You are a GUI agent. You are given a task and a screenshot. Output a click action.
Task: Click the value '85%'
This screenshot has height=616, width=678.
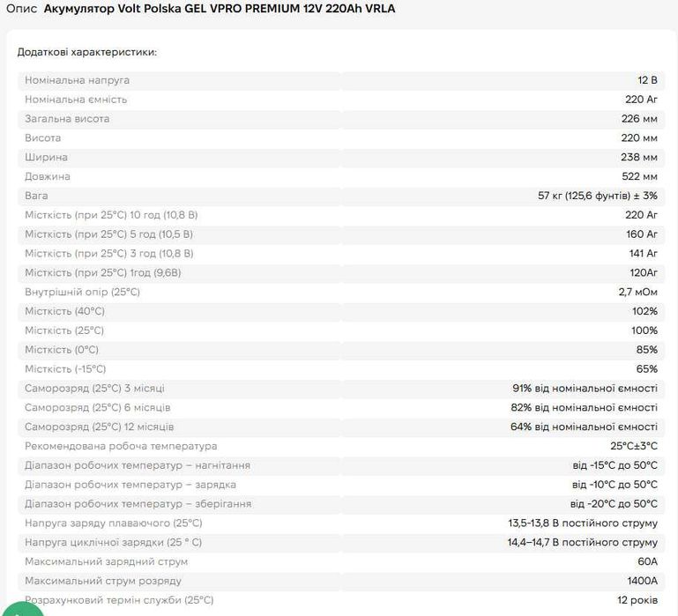pyautogui.click(x=647, y=350)
